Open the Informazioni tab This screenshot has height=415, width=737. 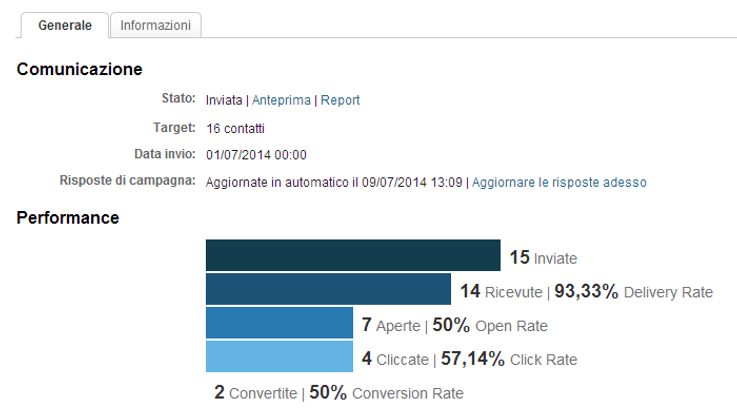155,25
